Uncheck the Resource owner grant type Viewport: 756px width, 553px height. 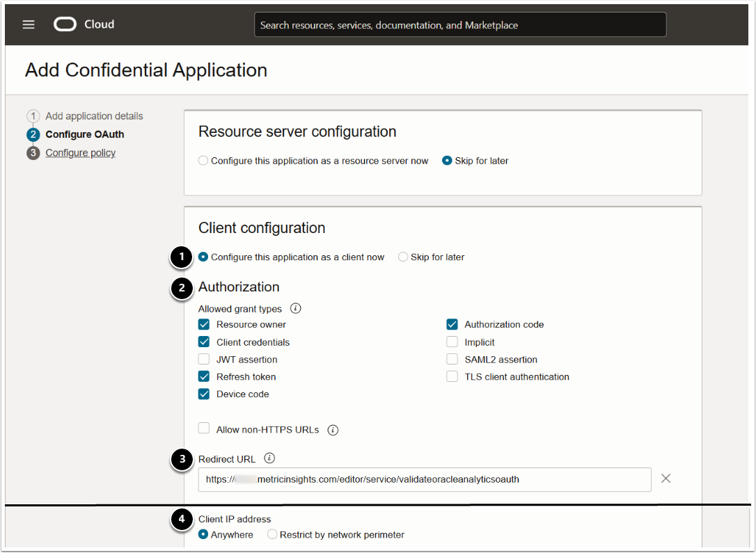pos(204,324)
